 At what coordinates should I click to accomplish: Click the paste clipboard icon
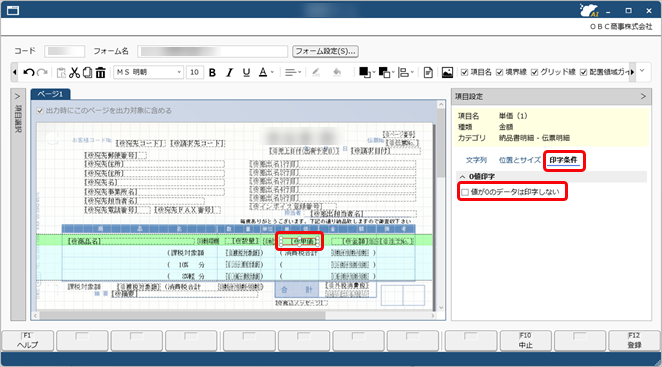click(x=61, y=72)
